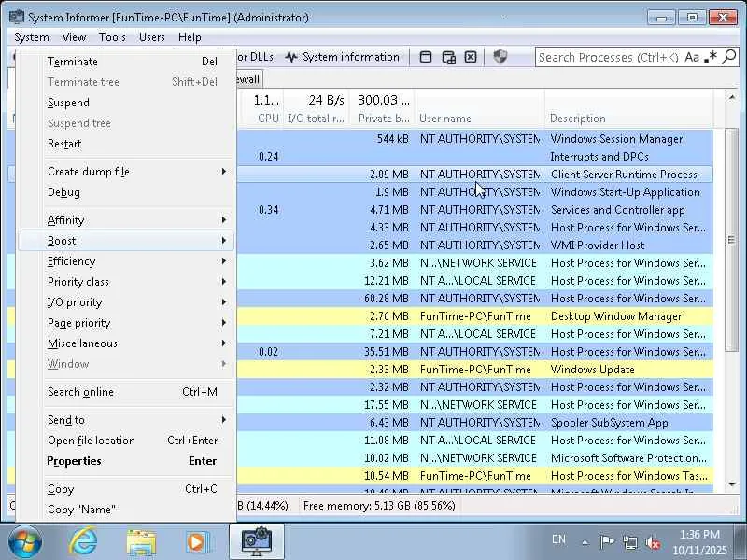747x560 pixels.
Task: Open System information from the toolbar
Action: [x=342, y=57]
